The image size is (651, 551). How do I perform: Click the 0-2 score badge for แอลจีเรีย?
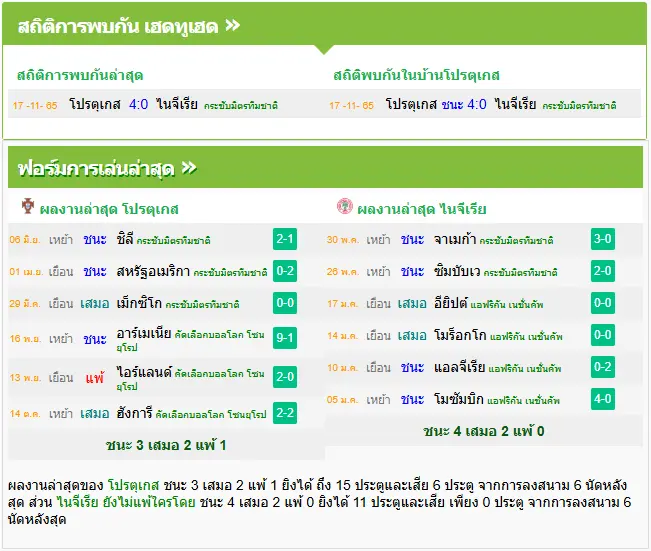point(602,367)
